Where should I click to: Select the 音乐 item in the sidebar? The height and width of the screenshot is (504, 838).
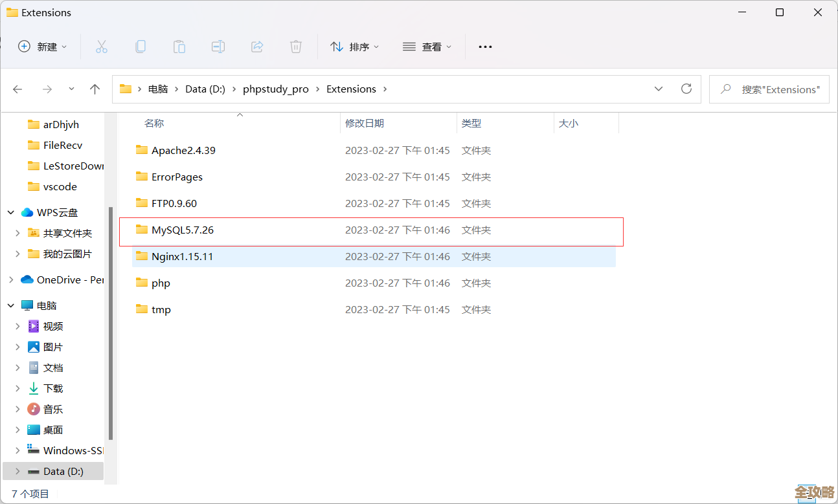(53, 408)
